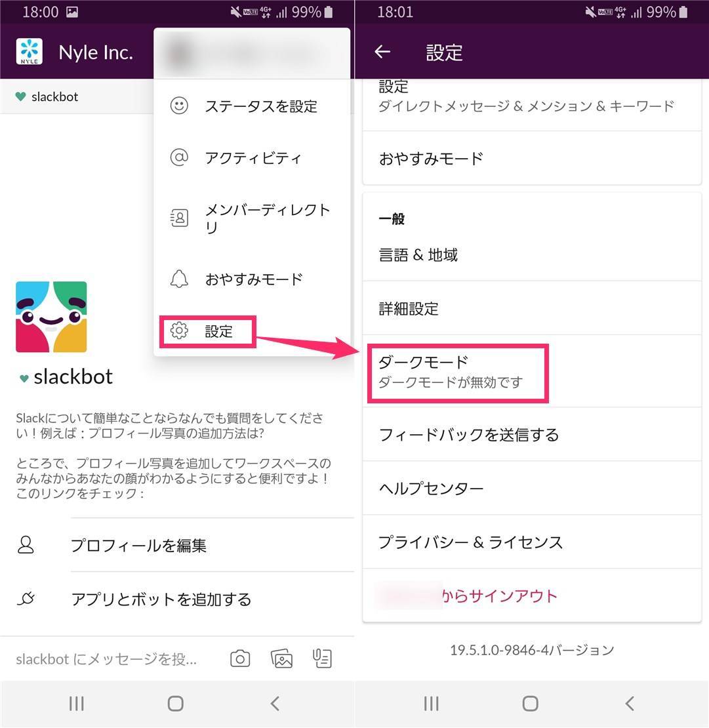Choose おやすみモード in the popup menu
Viewport: 709px width, 728px height.
(252, 279)
